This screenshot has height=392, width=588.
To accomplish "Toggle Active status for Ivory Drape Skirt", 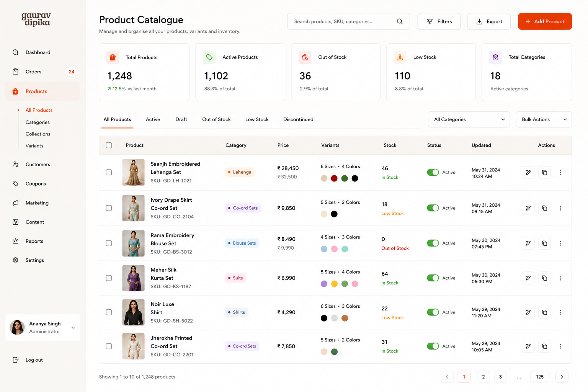I will [433, 208].
